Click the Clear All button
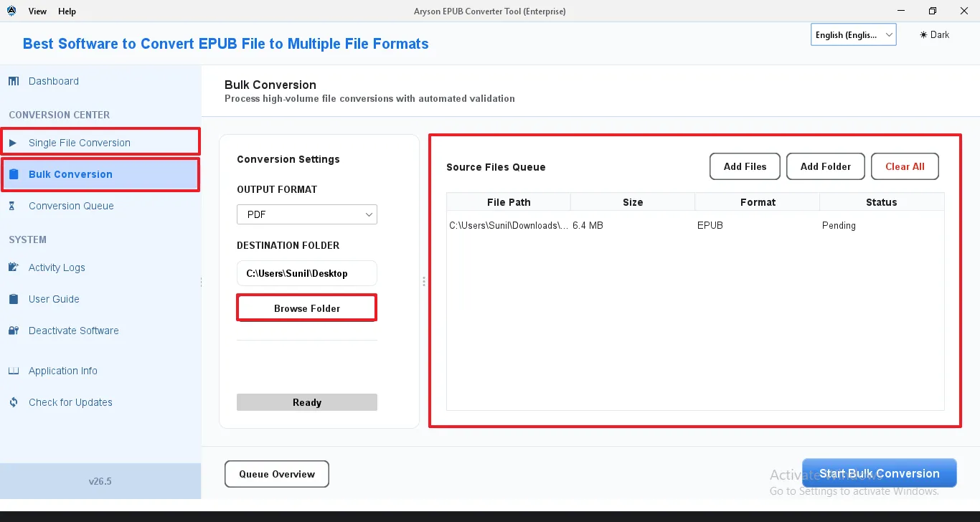The height and width of the screenshot is (522, 980). click(x=905, y=166)
